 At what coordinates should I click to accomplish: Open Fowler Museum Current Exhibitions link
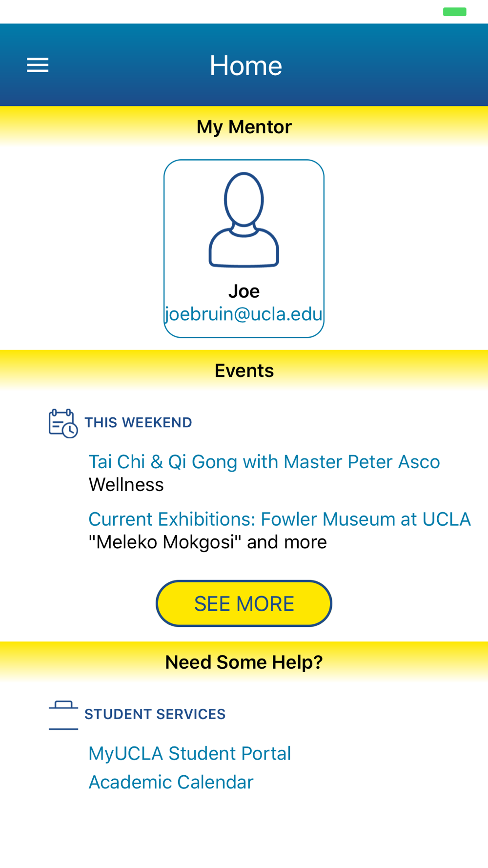tap(280, 519)
